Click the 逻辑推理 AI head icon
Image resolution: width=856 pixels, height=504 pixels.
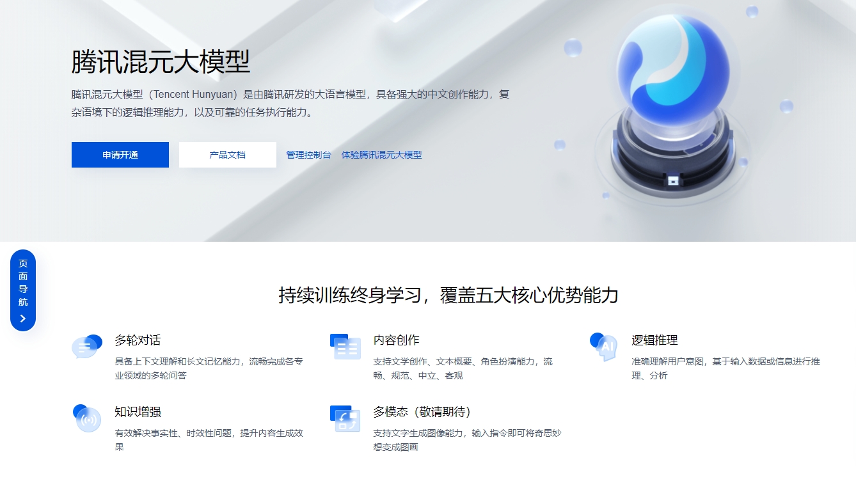tap(603, 347)
